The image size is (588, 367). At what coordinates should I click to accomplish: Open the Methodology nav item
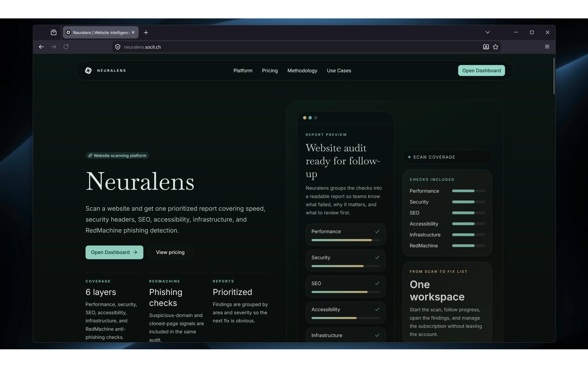pos(302,71)
